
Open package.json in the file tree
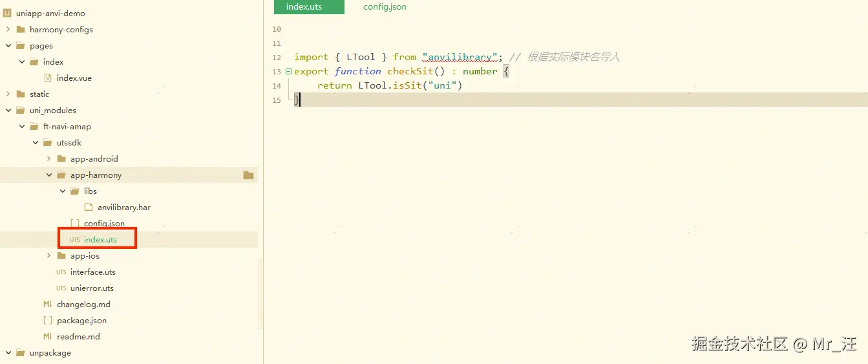[x=81, y=320]
